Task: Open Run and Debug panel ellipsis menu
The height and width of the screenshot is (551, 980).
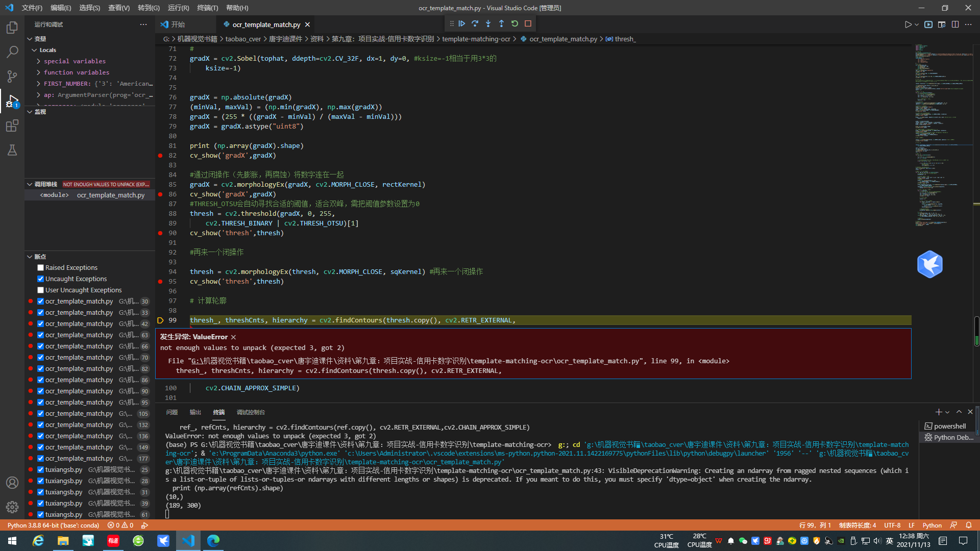Action: tap(143, 24)
